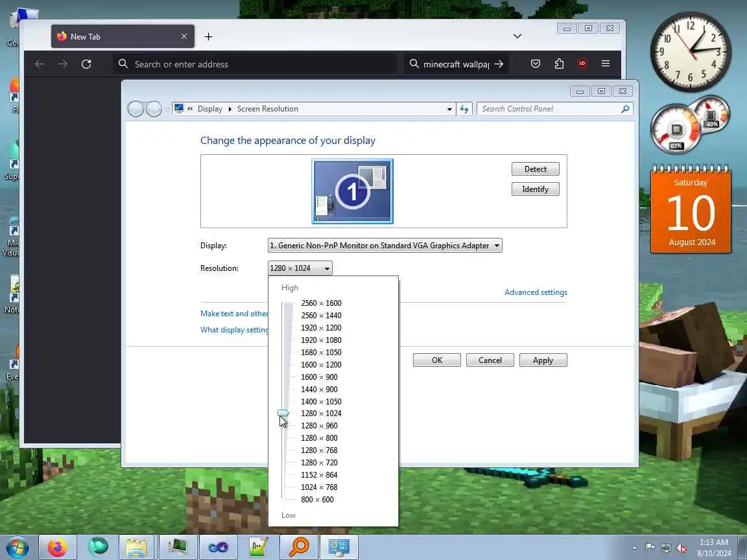Screen dimensions: 747x560
Task: Open Firefox hamburger application menu
Action: tap(606, 64)
